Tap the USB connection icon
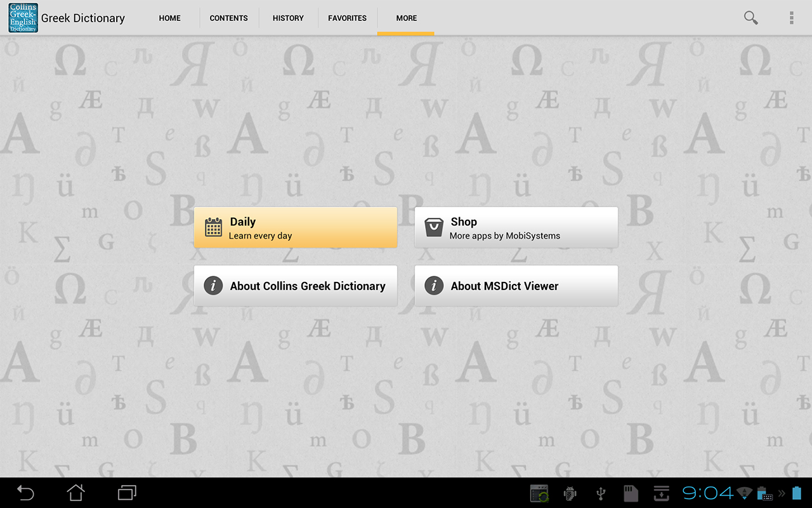Image resolution: width=812 pixels, height=508 pixels. [x=601, y=493]
